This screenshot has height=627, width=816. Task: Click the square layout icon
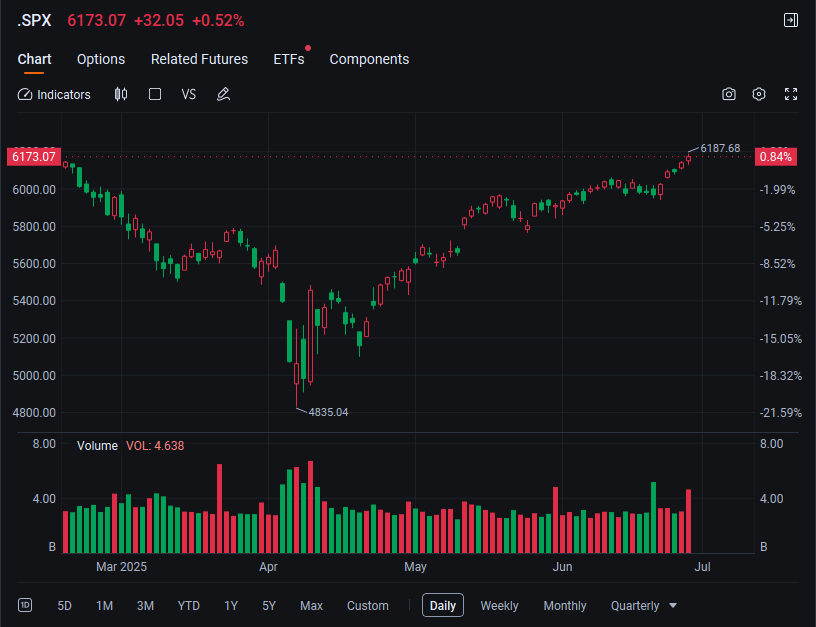click(x=155, y=94)
